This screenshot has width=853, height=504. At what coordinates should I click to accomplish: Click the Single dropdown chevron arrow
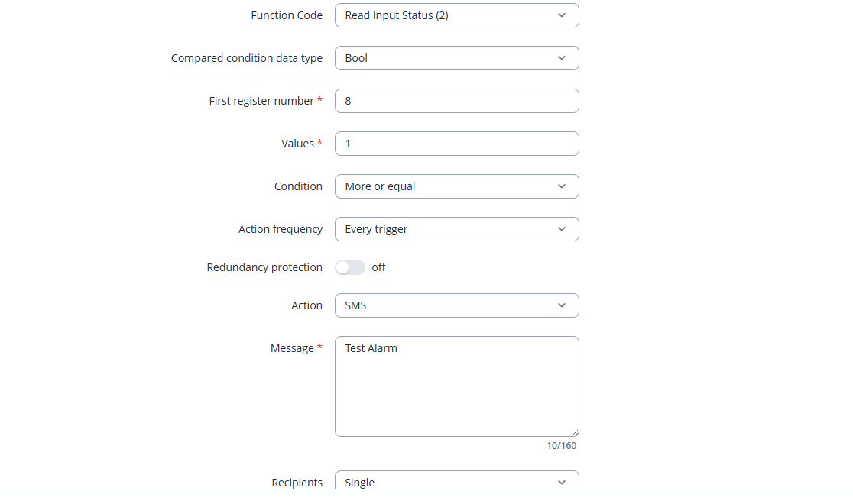562,482
